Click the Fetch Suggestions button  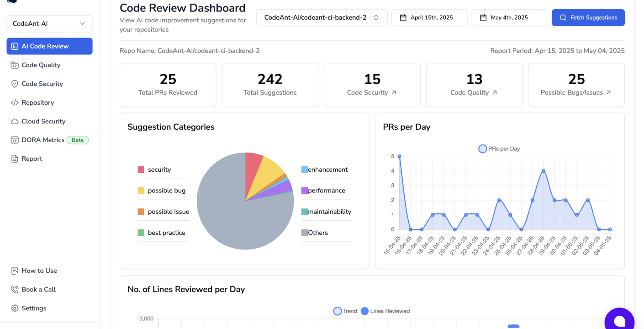coord(588,18)
